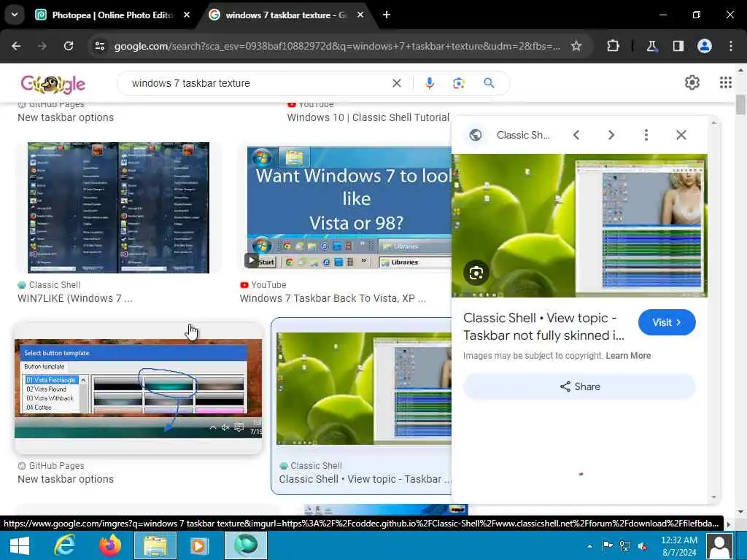Image resolution: width=747 pixels, height=560 pixels.
Task: Search inside image with Lens button
Action: (476, 273)
